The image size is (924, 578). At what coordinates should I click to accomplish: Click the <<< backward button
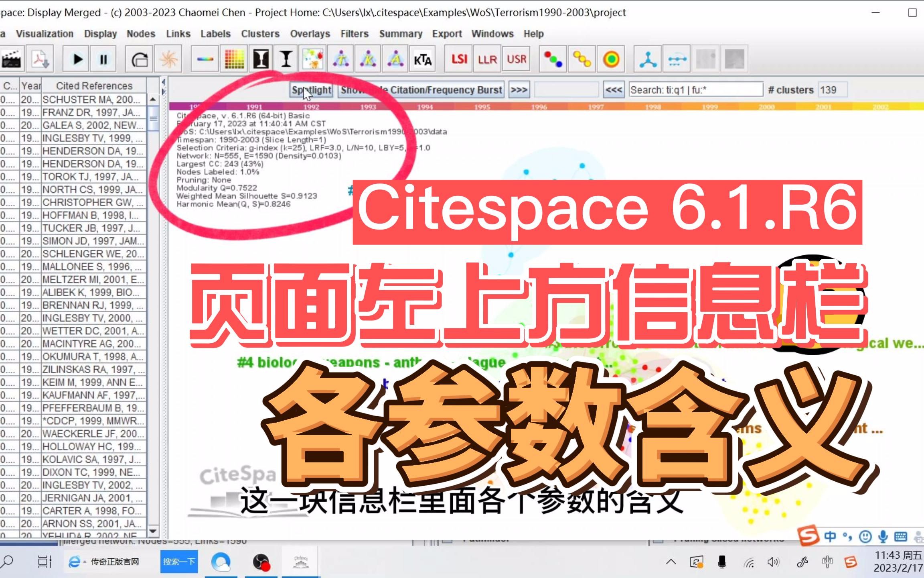click(x=614, y=90)
